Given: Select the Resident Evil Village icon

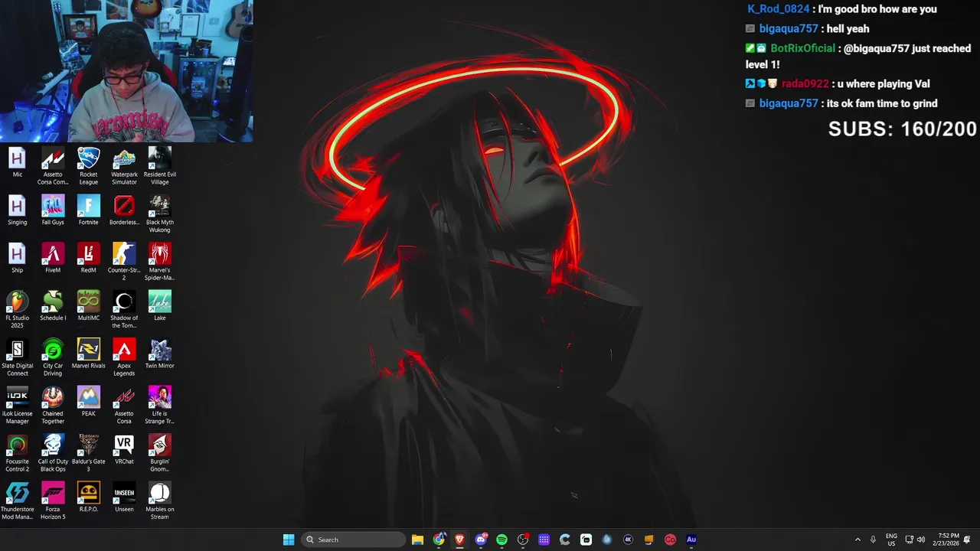Looking at the screenshot, I should (159, 166).
